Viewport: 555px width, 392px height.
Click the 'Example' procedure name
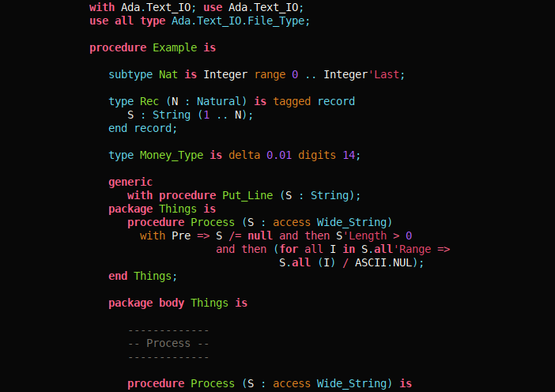coord(175,47)
